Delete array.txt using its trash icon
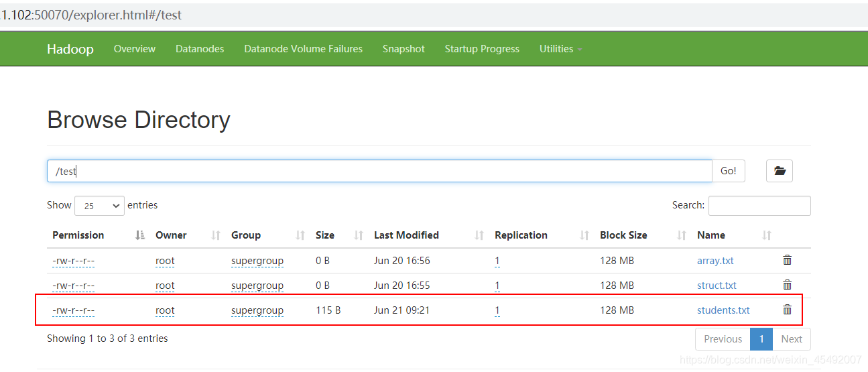868x372 pixels. tap(788, 260)
